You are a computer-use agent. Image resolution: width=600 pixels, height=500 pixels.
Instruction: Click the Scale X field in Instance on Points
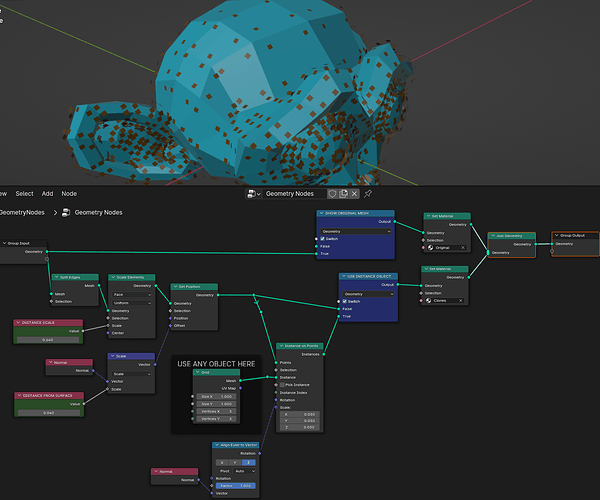(x=300, y=414)
